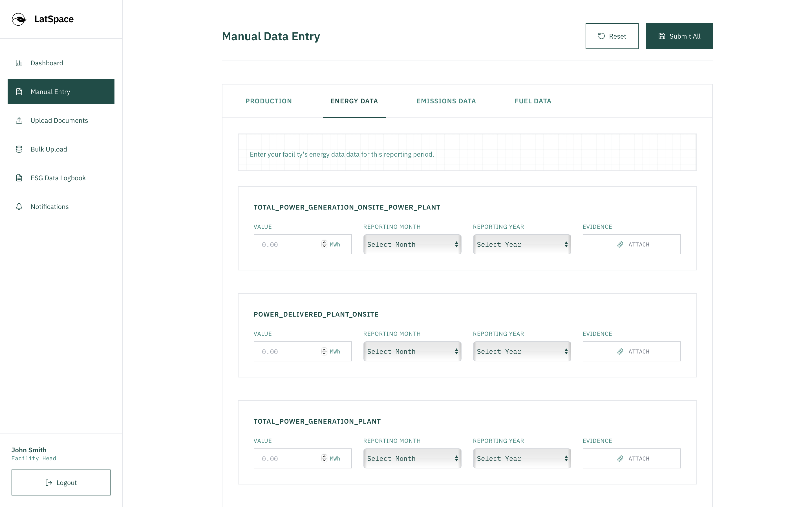The image size is (812, 507).
Task: Attach evidence for TOTAL_POWER_GENERATION_ONSITE_POWER_PLANT
Action: coord(631,244)
